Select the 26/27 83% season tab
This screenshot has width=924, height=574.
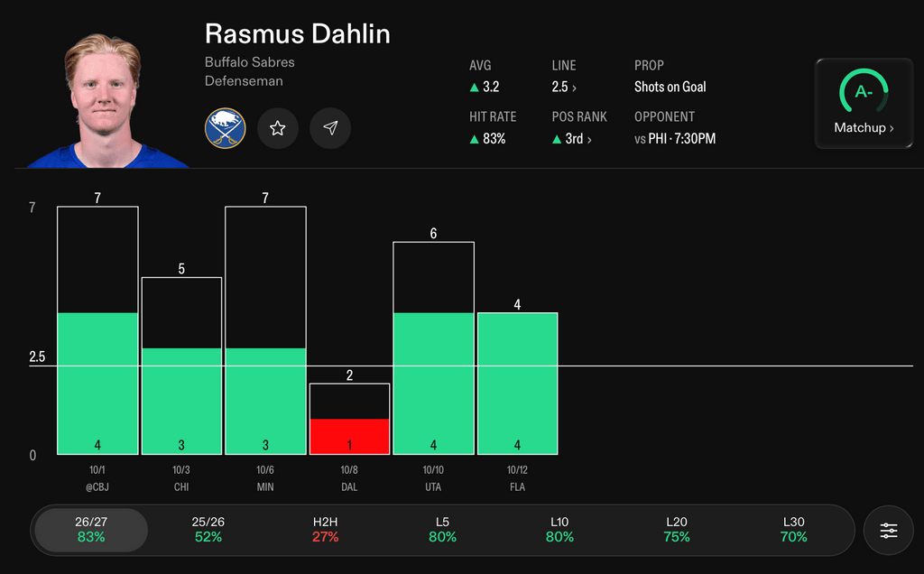[x=91, y=530]
